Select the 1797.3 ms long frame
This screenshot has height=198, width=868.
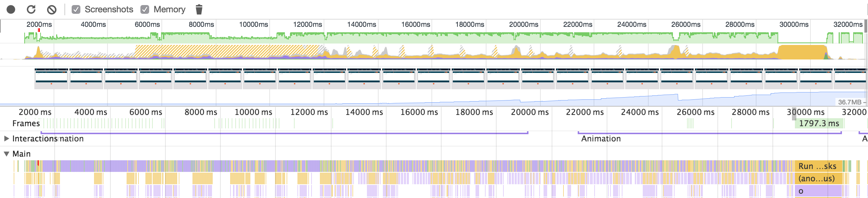click(x=819, y=123)
